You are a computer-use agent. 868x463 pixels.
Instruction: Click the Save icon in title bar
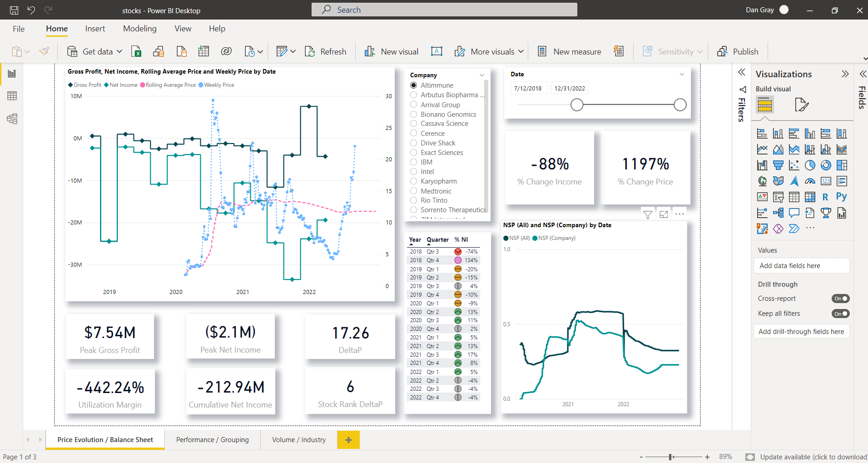click(14, 10)
